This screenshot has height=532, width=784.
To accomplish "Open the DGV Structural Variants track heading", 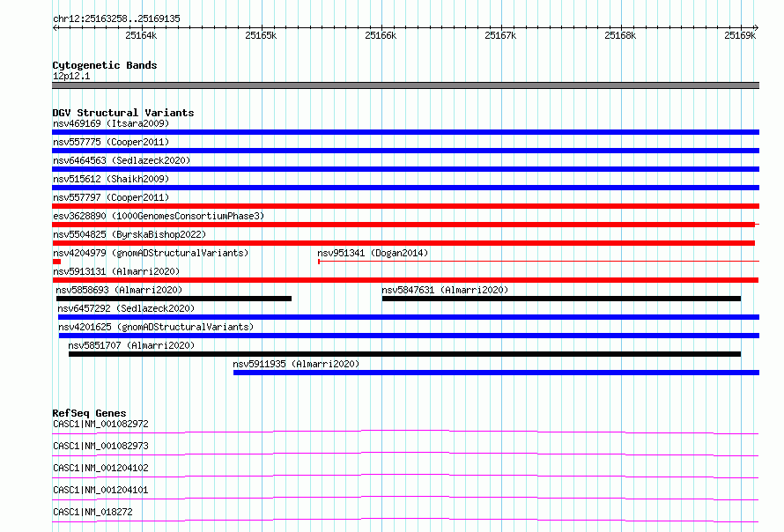I will pos(123,113).
